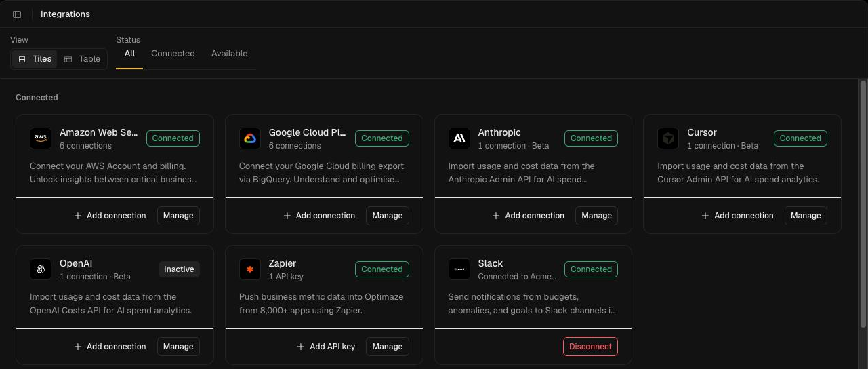Click the Google Cloud Platform logo
The width and height of the screenshot is (868, 369).
tap(250, 138)
